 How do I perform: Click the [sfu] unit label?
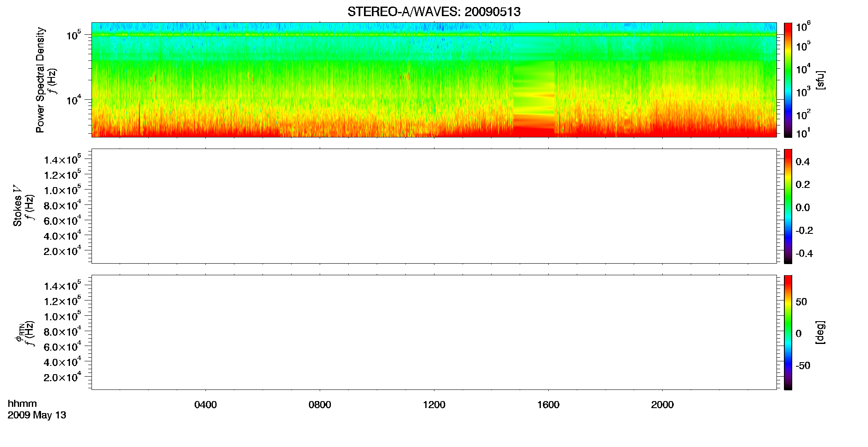[x=820, y=80]
